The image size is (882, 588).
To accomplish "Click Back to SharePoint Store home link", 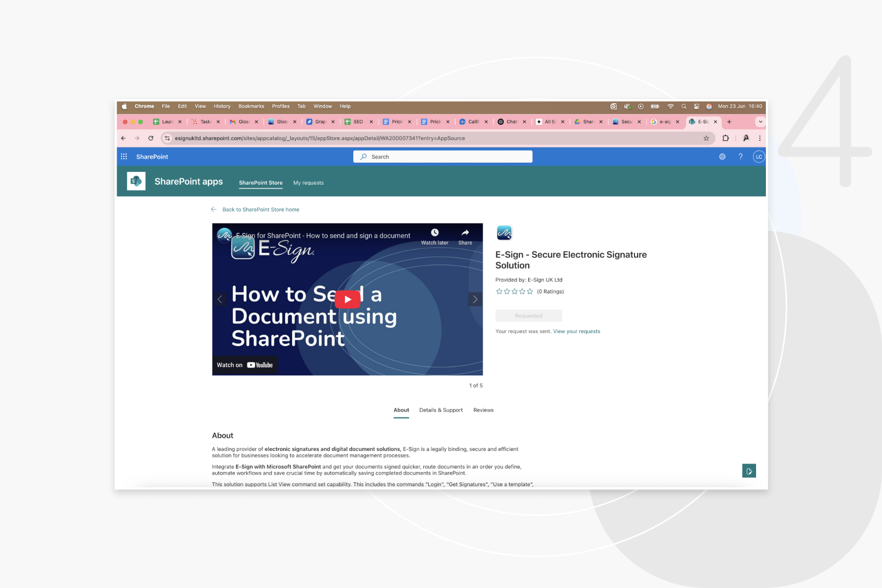I will point(261,209).
